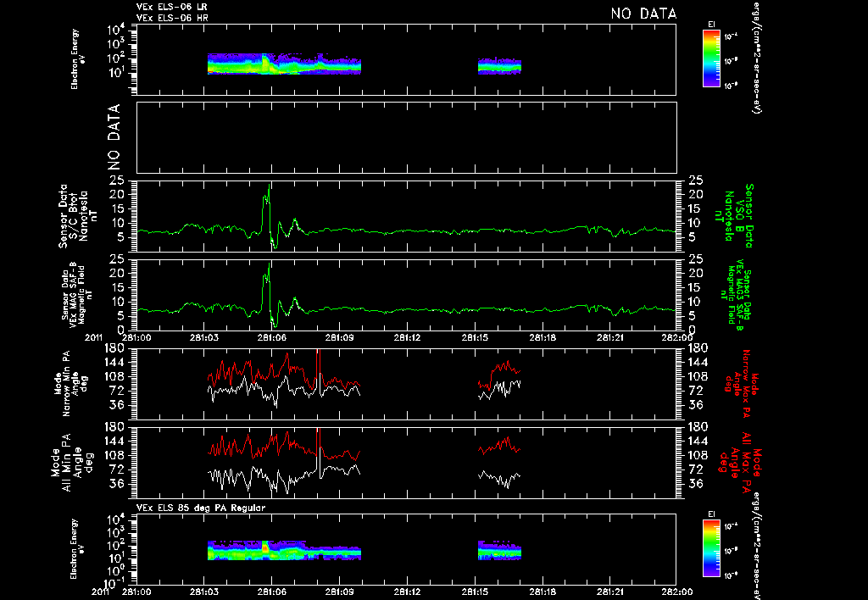Click the long spectrogram segment in the ELS-06 panel

[x=284, y=64]
